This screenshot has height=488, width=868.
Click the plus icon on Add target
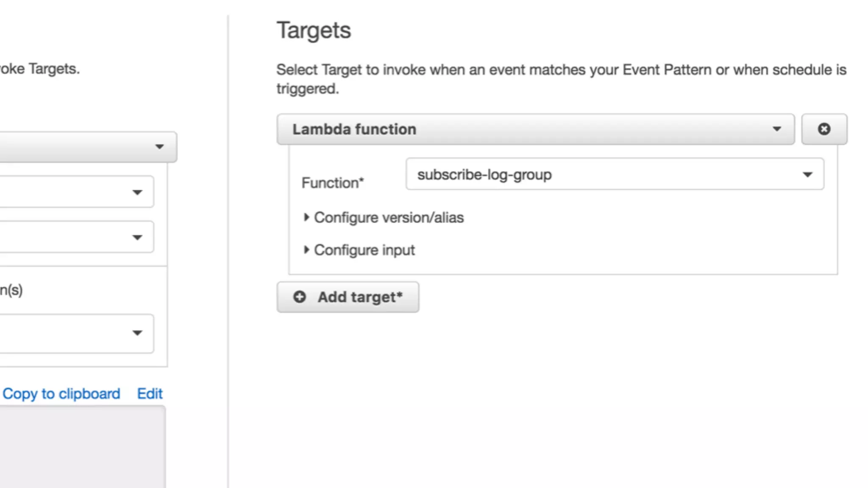300,297
